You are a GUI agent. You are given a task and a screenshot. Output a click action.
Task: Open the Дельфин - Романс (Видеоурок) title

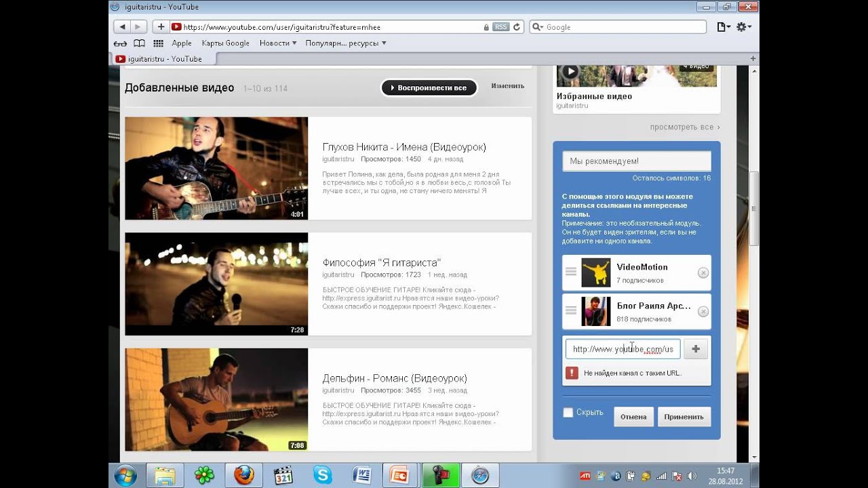395,378
